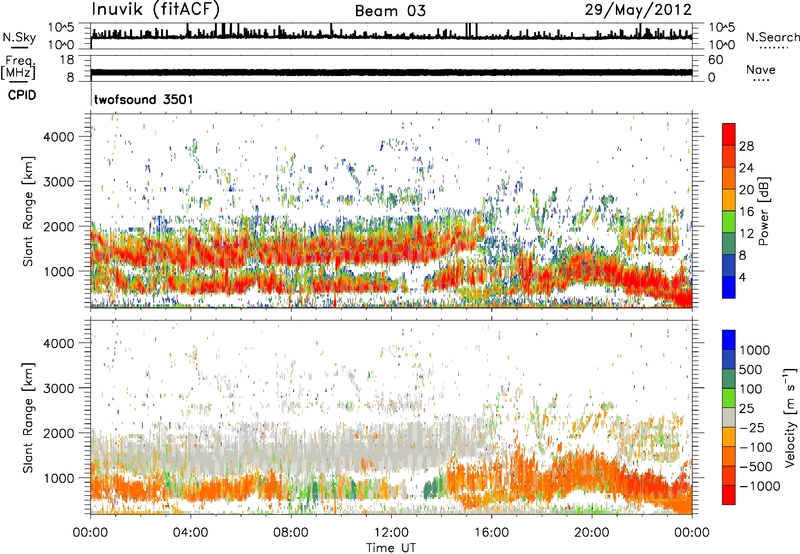Click the '08:00' time axis label

point(290,533)
